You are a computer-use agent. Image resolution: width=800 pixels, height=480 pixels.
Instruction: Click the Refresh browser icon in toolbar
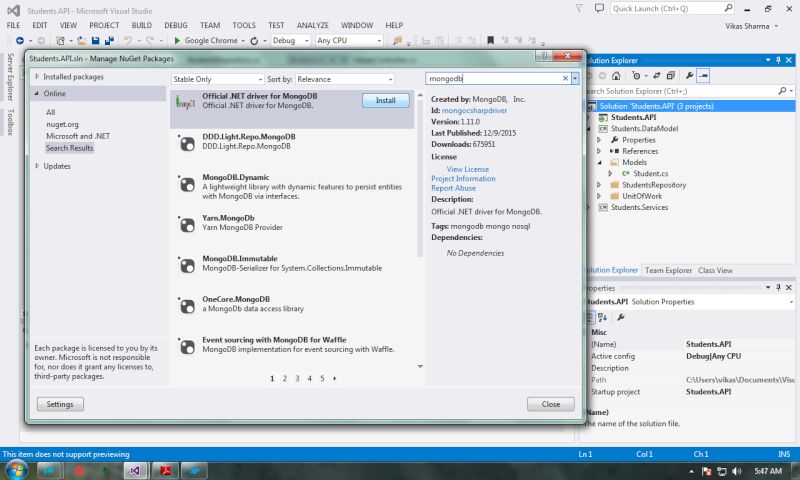(x=254, y=41)
